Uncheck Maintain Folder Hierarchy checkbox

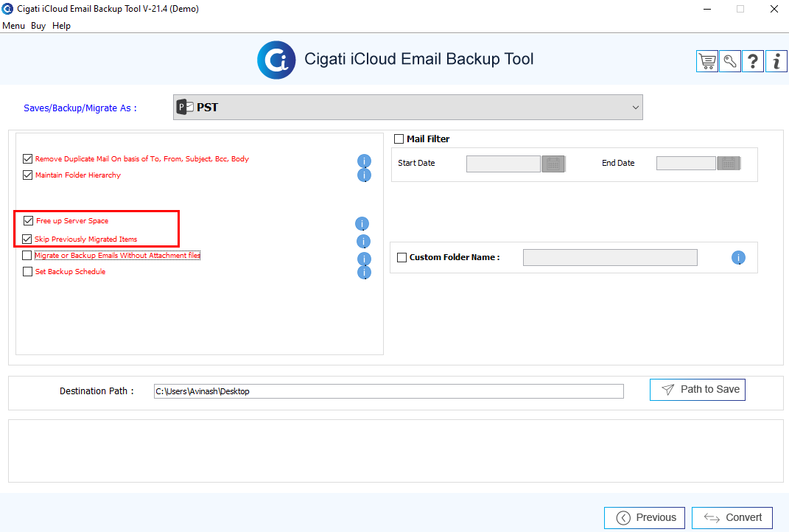click(x=28, y=175)
